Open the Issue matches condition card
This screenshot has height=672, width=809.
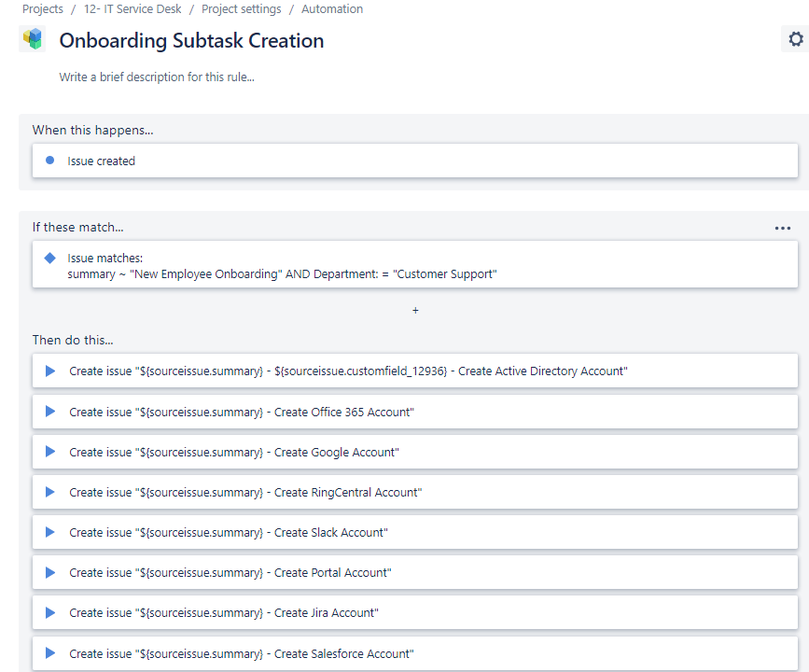coord(415,264)
